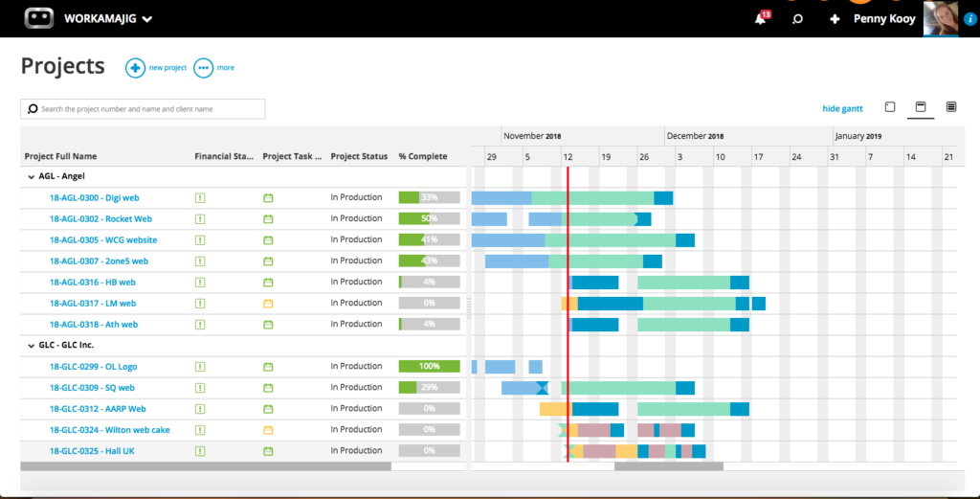980x499 pixels.
Task: Click the project search input field
Action: point(143,109)
